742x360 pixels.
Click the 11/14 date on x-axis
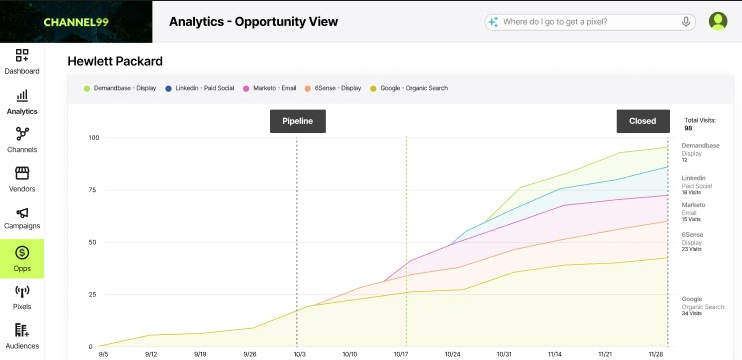[556, 354]
